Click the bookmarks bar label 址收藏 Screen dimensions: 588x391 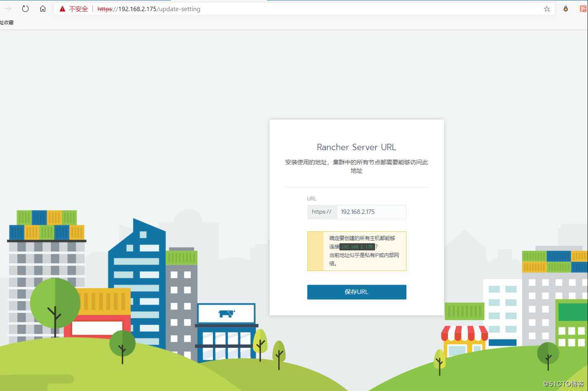click(x=7, y=23)
